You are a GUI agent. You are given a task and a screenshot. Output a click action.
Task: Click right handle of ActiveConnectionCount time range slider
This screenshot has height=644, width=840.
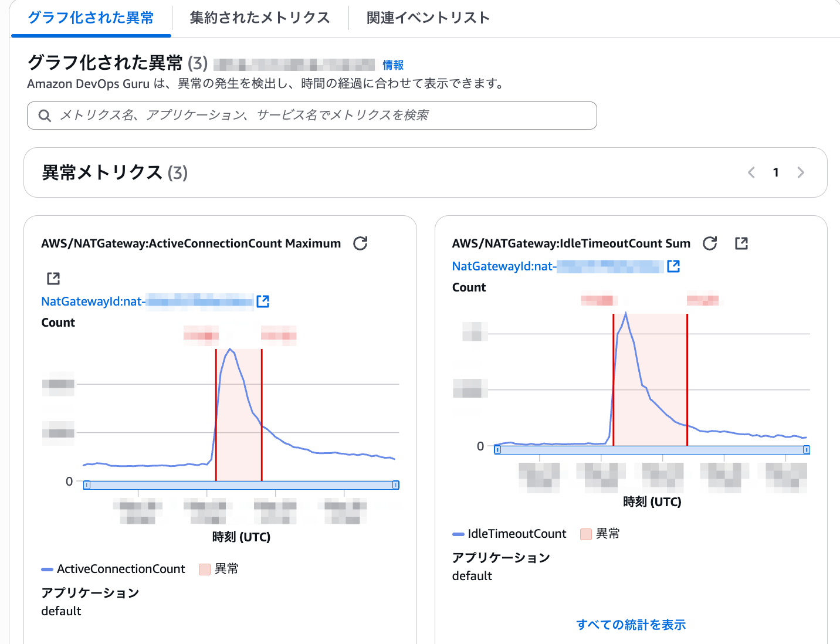coord(396,485)
